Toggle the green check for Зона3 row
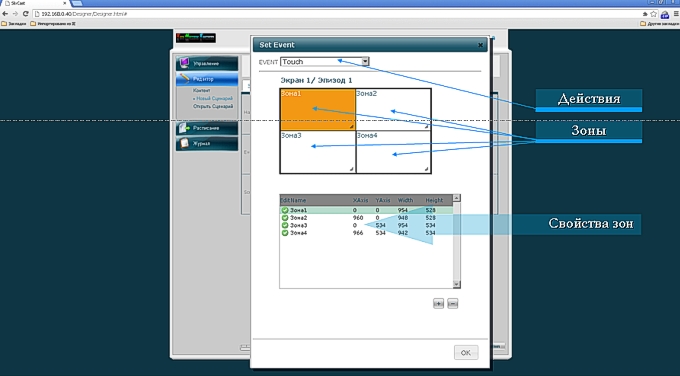Image resolution: width=680 pixels, height=376 pixels. pos(285,226)
